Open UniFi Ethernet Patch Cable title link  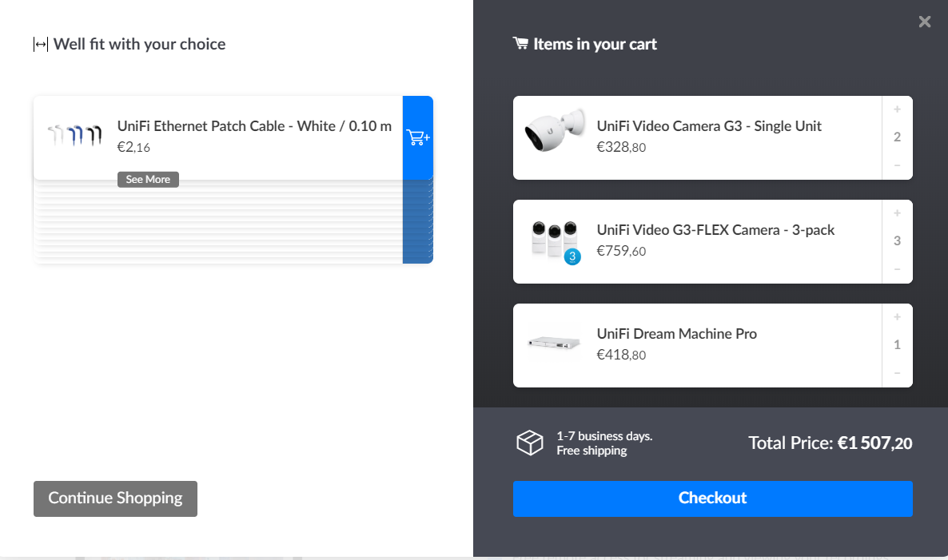[x=254, y=126]
